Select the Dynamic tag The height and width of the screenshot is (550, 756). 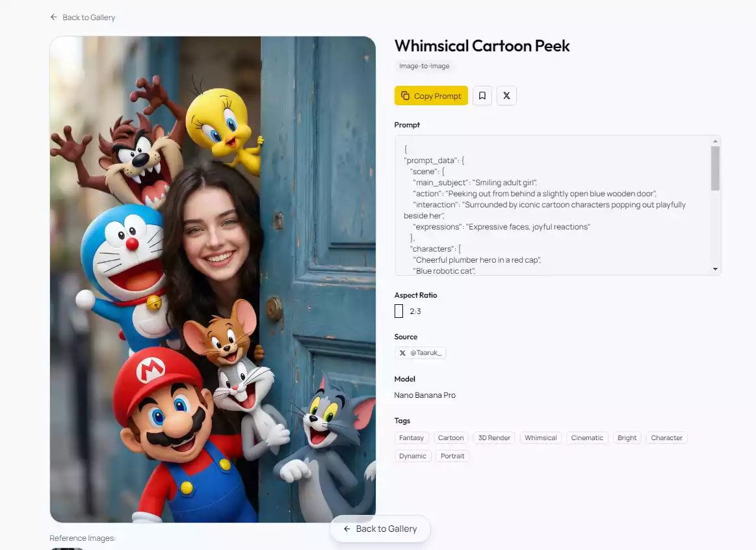click(413, 456)
